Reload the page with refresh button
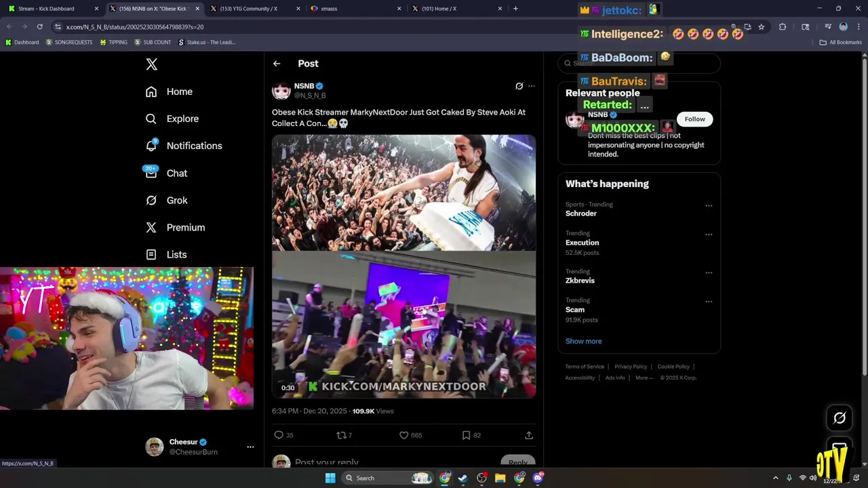Screen dimensions: 868x488 [40, 27]
